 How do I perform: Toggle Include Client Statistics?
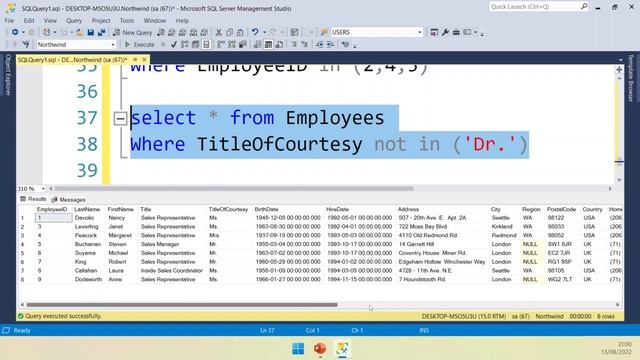click(243, 44)
